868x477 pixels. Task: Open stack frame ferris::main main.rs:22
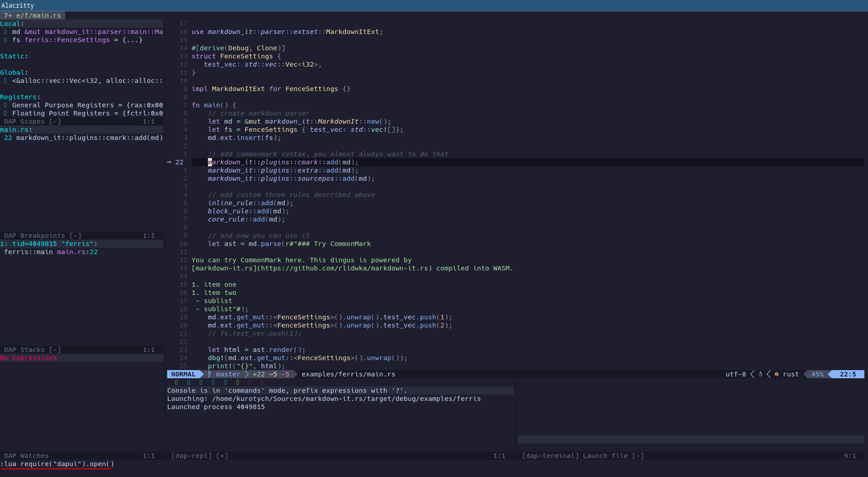coord(51,252)
